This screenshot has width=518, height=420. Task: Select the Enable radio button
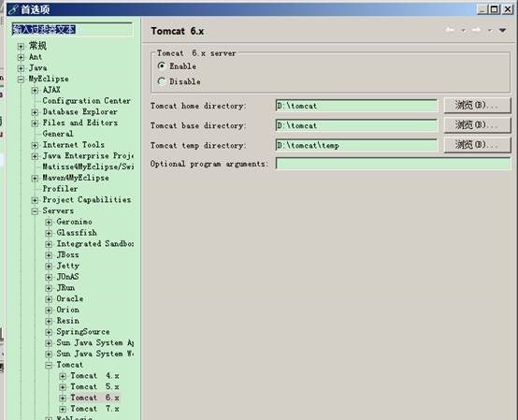click(162, 66)
